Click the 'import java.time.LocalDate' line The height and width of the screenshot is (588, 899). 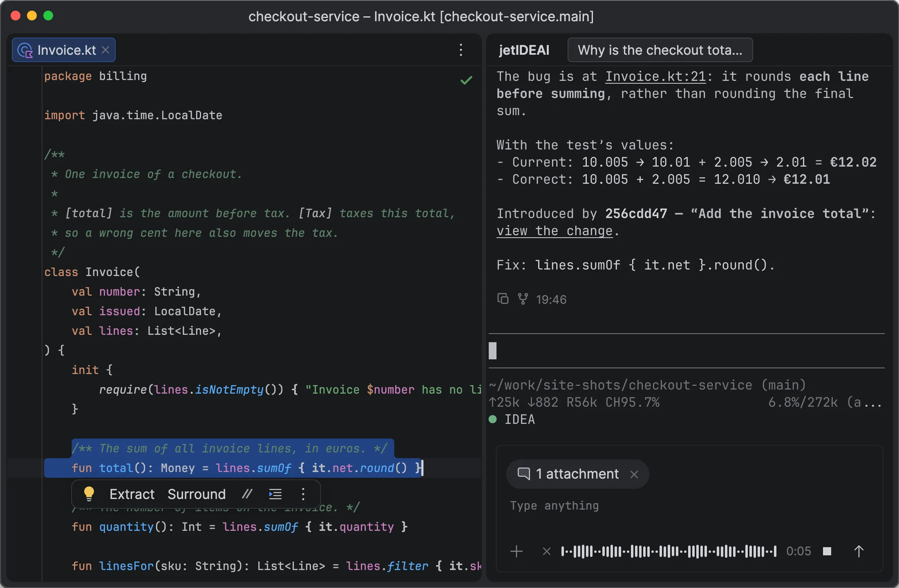pos(133,115)
